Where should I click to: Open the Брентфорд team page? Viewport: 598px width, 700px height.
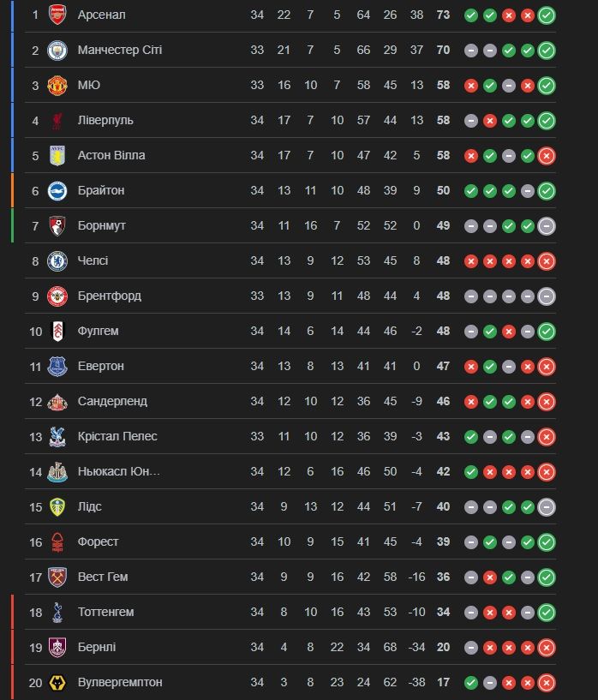pos(109,296)
